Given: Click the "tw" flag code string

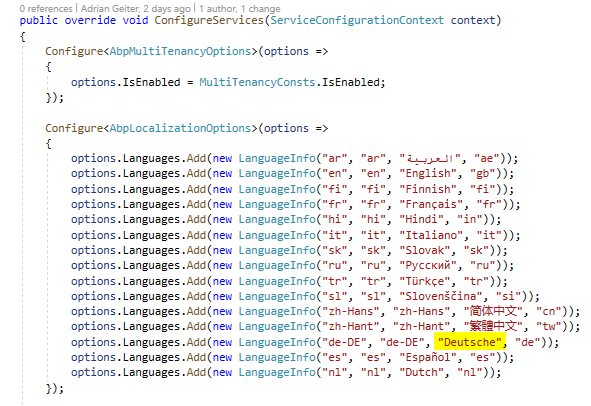Looking at the screenshot, I should [x=549, y=326].
